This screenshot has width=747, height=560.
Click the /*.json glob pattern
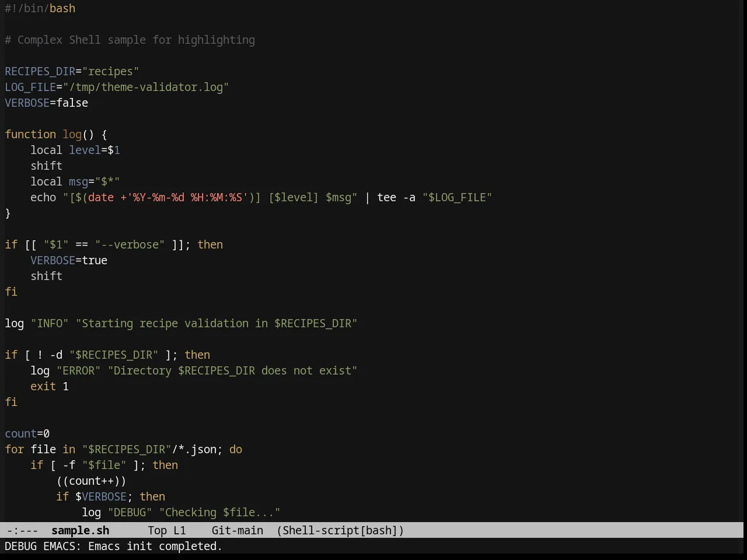pyautogui.click(x=194, y=449)
